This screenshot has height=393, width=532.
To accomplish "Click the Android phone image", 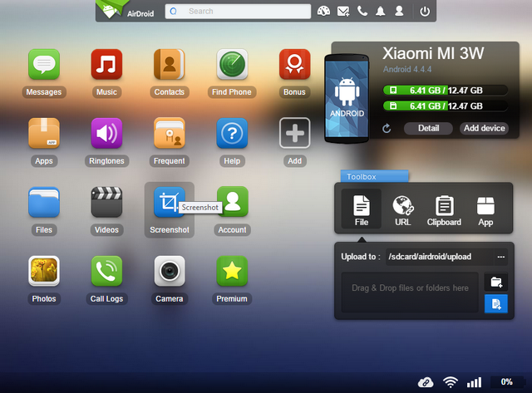I will click(x=347, y=98).
